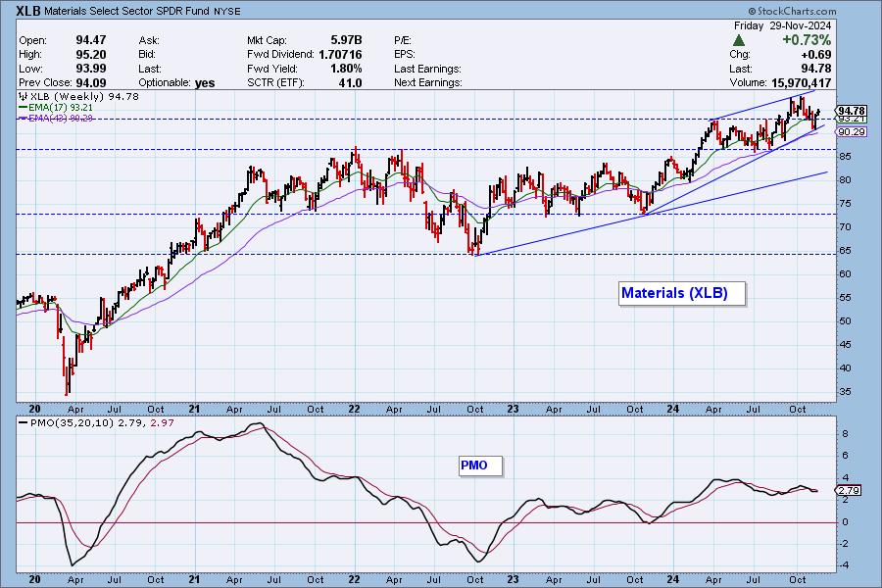The height and width of the screenshot is (588, 882).
Task: Select the XLB ticker symbol in the title
Action: click(x=28, y=11)
